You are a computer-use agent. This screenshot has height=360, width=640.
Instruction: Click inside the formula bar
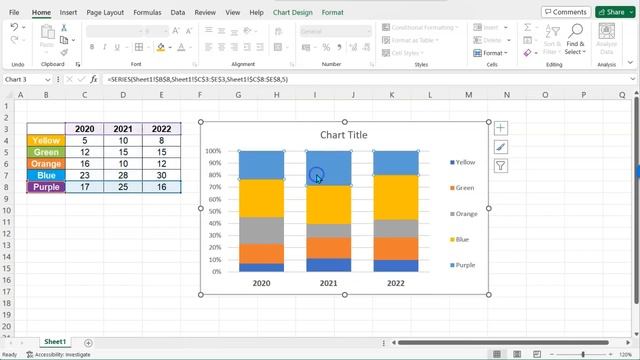(366, 79)
